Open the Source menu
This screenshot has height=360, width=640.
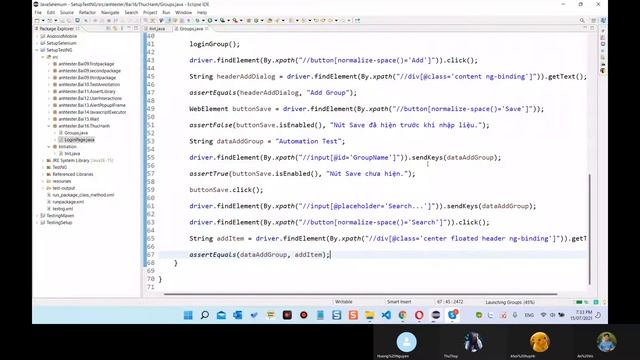67,13
